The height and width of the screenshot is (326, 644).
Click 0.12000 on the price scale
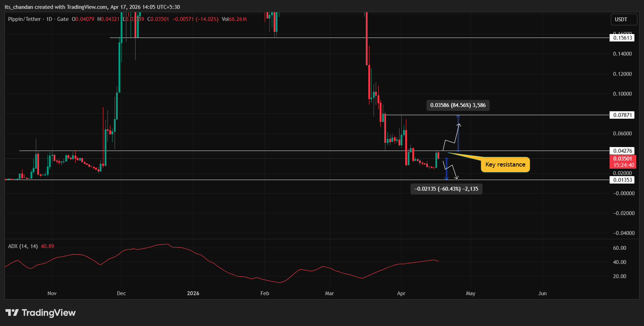click(622, 74)
